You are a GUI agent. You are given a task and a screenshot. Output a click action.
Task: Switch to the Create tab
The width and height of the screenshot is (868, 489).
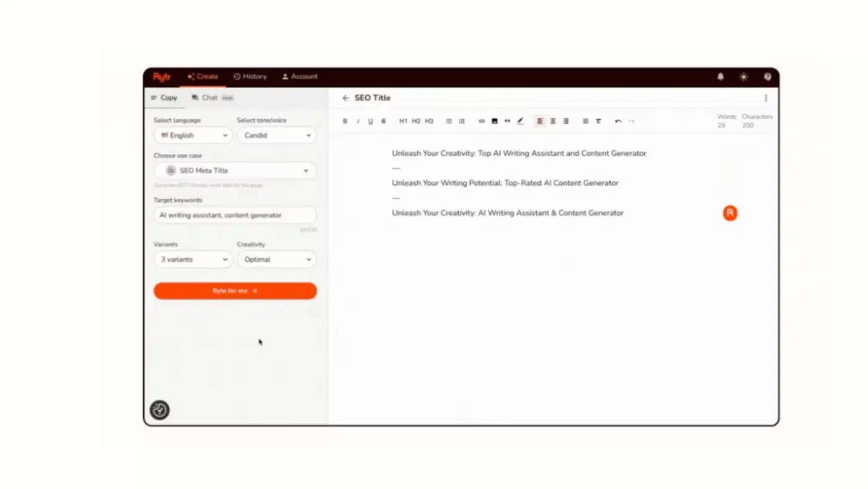(203, 77)
